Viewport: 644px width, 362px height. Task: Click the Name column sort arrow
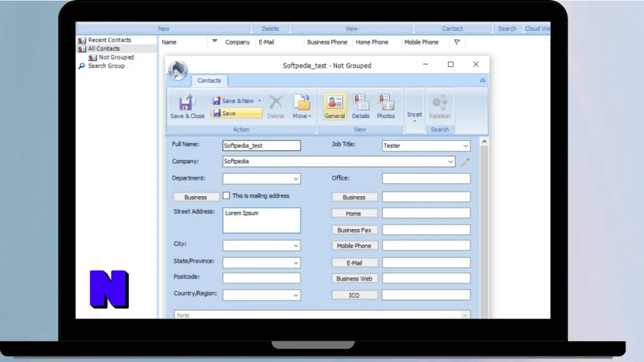pos(214,41)
